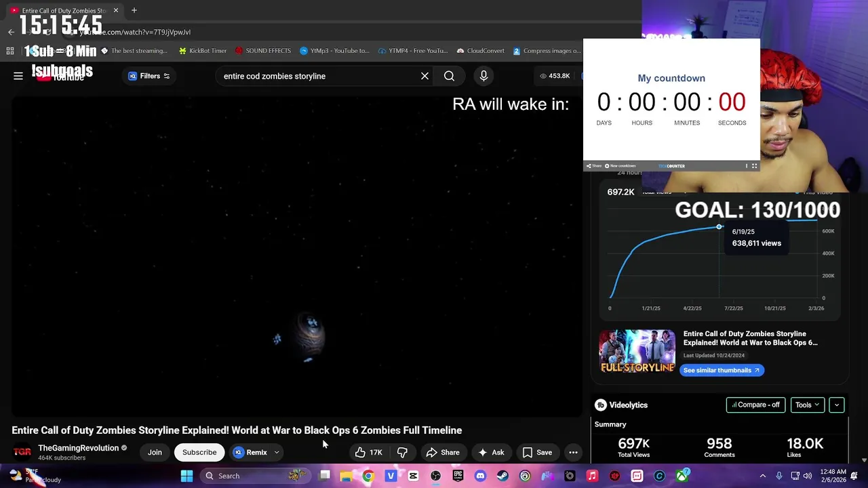The image size is (868, 488).
Task: Open Apple Music from the taskbar
Action: tap(592, 476)
